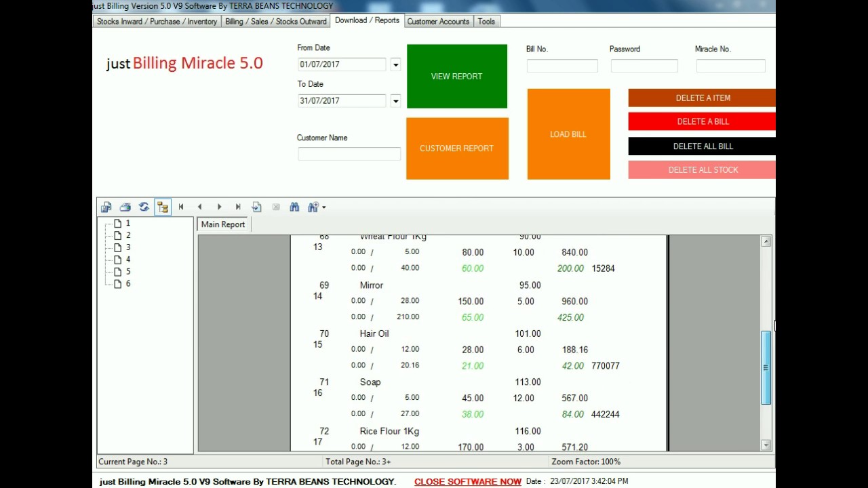Open the From Date calendar dropdown

click(395, 64)
